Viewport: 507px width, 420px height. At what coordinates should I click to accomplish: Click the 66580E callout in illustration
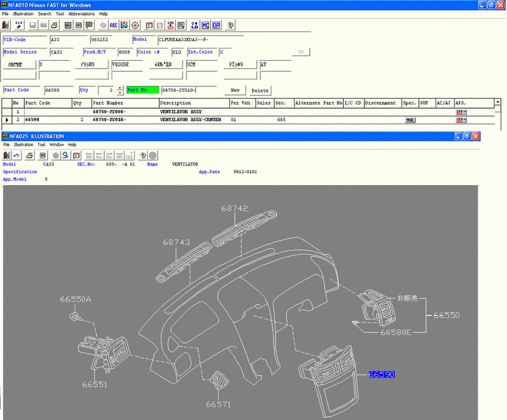pos(396,332)
